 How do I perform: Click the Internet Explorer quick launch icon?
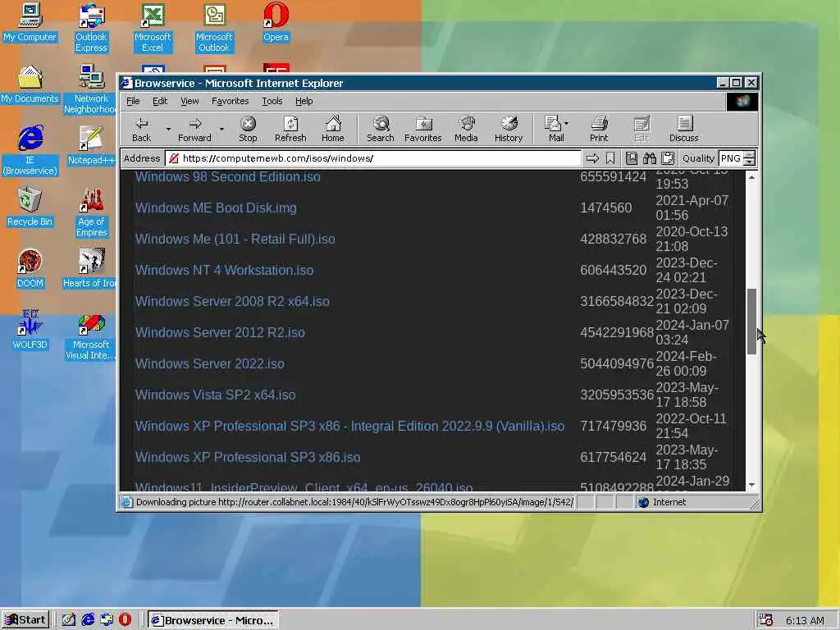click(x=88, y=620)
